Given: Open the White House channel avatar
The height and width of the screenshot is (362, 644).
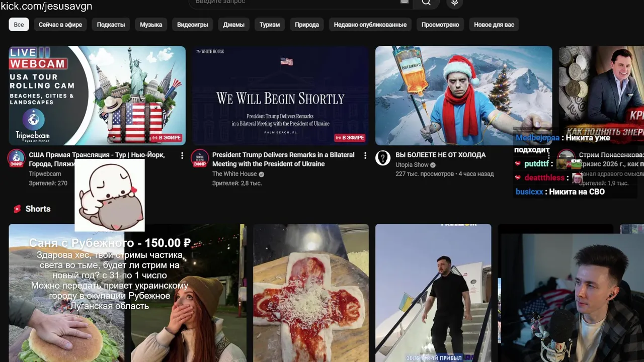Looking at the screenshot, I should tap(200, 158).
